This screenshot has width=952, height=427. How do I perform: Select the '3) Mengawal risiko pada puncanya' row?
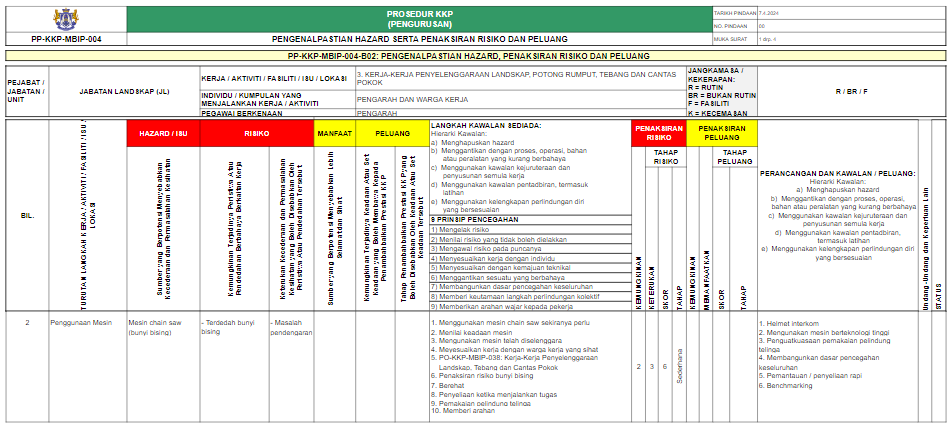(x=530, y=249)
